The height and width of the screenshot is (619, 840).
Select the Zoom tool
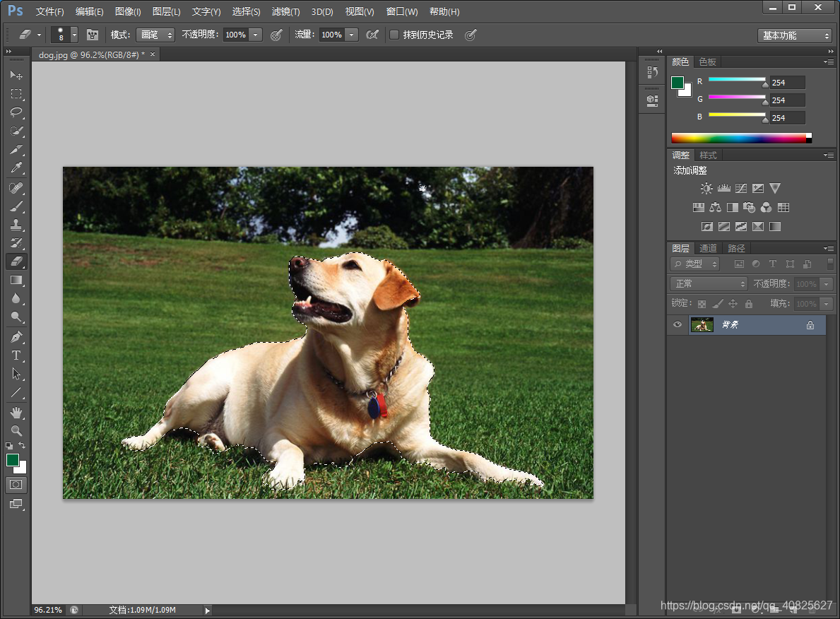point(16,431)
